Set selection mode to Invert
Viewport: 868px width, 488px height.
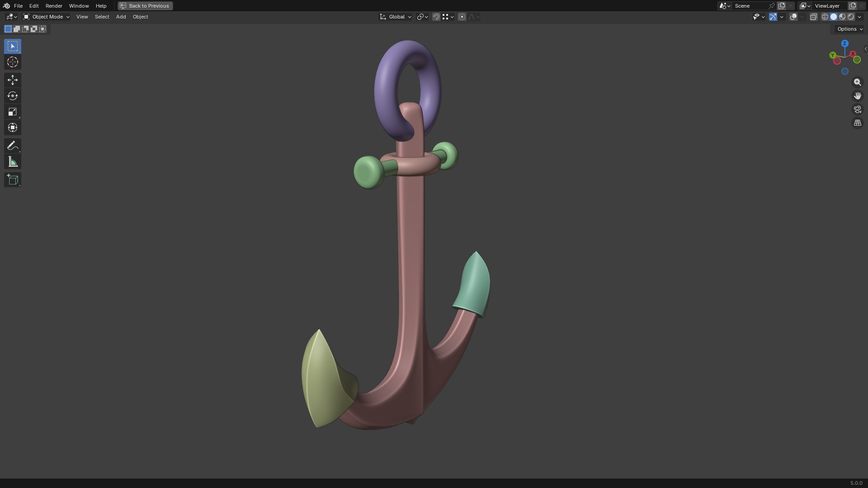(34, 29)
